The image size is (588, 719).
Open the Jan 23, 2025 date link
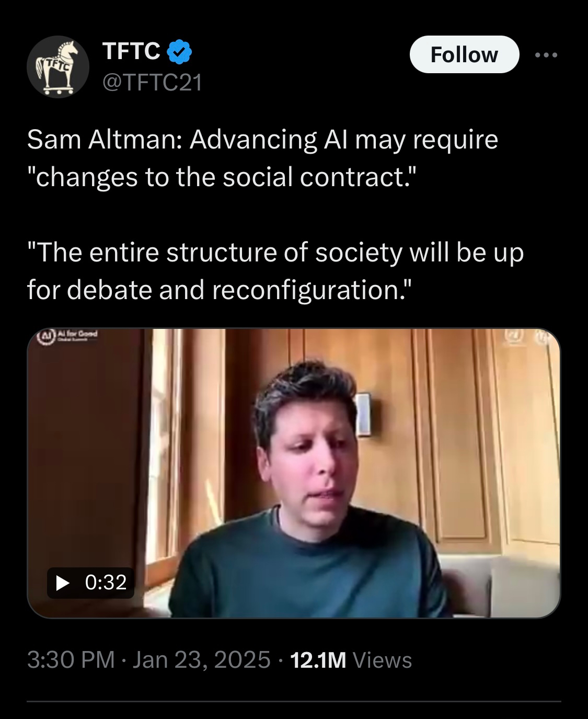pos(202,660)
